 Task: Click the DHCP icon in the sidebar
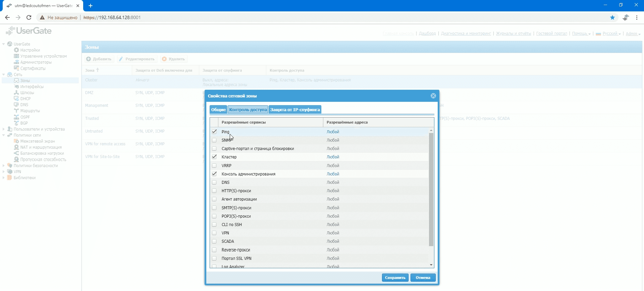click(x=16, y=99)
